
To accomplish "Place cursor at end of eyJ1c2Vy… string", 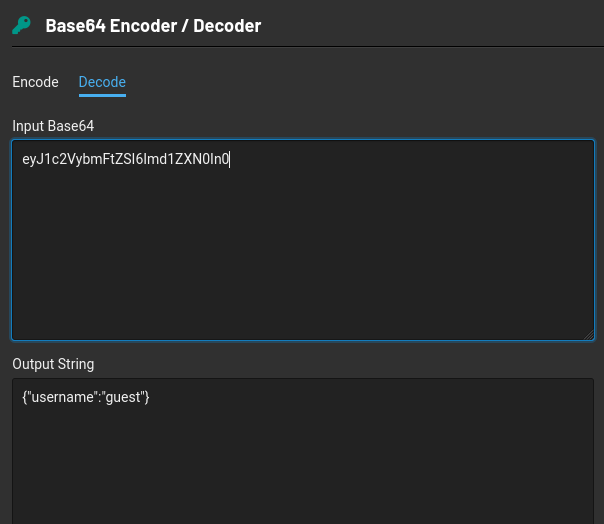I will coord(230,159).
